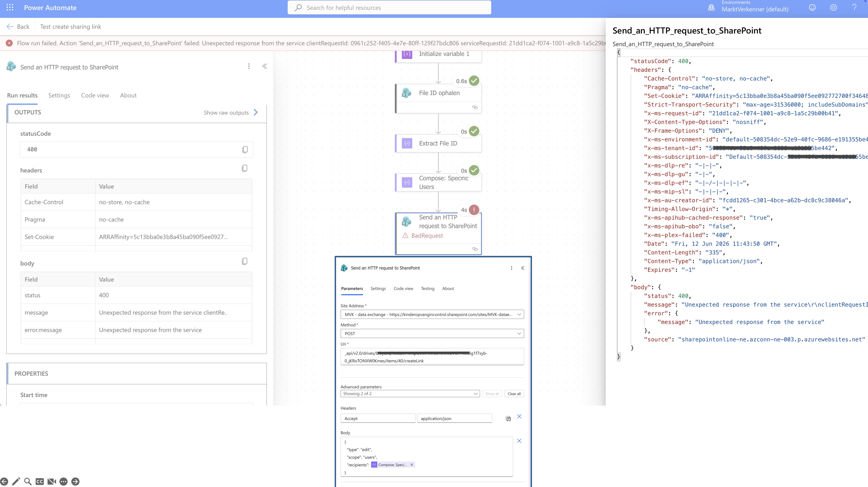Select the pencil annotation tool
The height and width of the screenshot is (487, 868).
click(x=16, y=482)
